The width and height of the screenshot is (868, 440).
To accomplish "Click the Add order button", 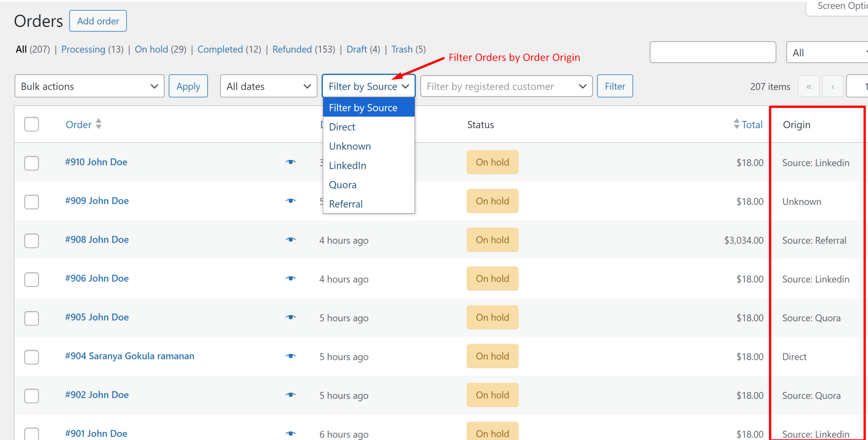I will 98,20.
